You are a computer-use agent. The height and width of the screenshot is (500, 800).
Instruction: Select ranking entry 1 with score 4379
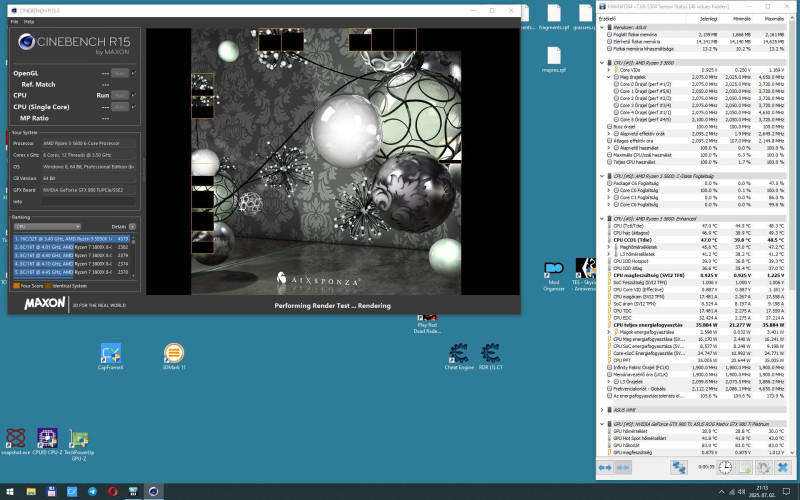[71, 239]
